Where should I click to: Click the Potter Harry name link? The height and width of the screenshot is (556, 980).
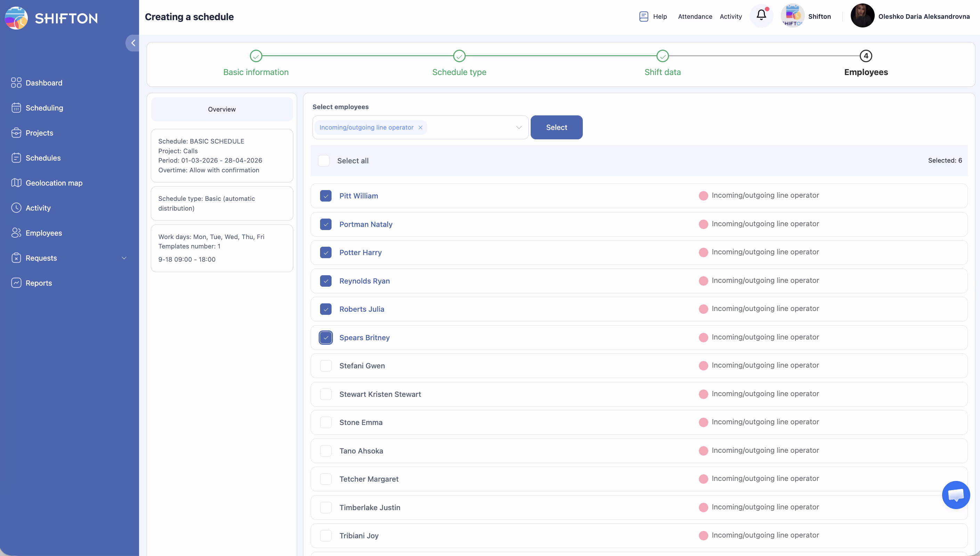click(x=360, y=252)
